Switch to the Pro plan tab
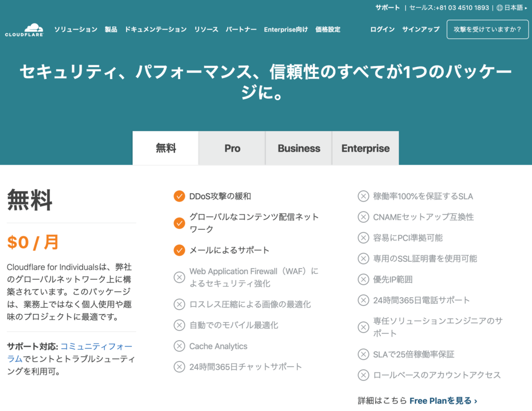Image resolution: width=532 pixels, height=411 pixels. pyautogui.click(x=232, y=148)
